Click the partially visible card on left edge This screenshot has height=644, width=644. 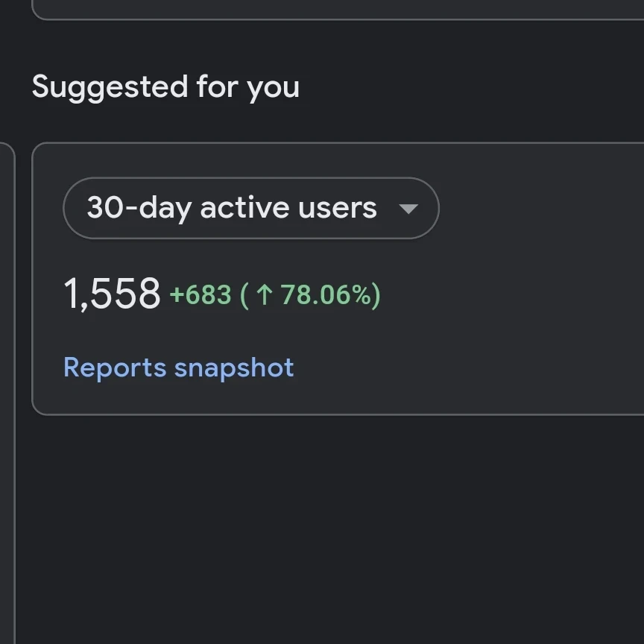click(x=6, y=373)
